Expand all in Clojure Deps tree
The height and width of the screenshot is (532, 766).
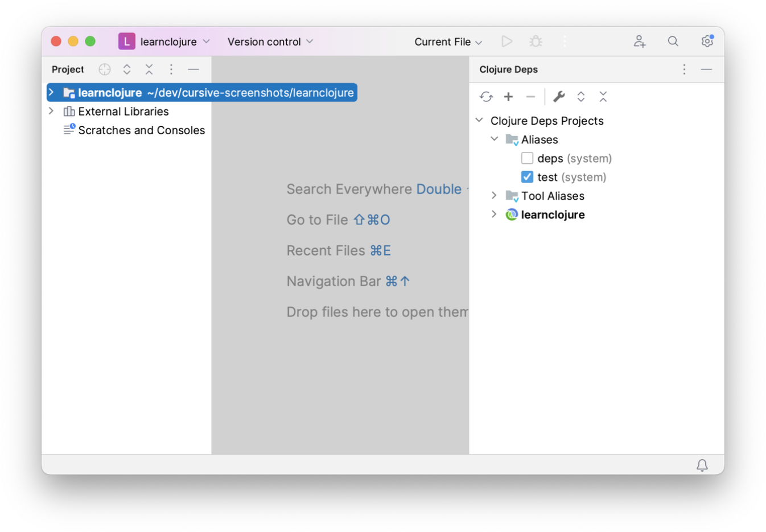click(x=581, y=97)
